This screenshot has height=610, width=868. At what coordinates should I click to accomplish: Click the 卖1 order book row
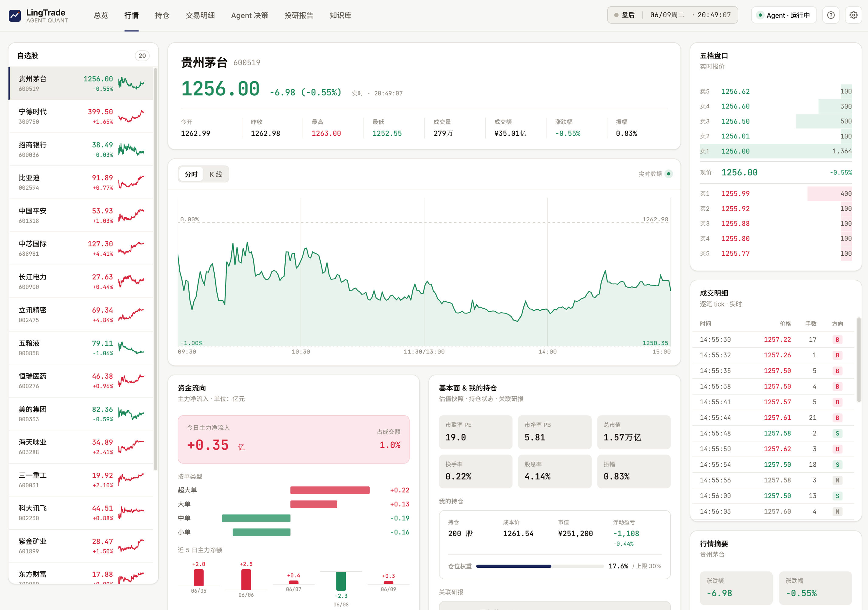point(775,151)
